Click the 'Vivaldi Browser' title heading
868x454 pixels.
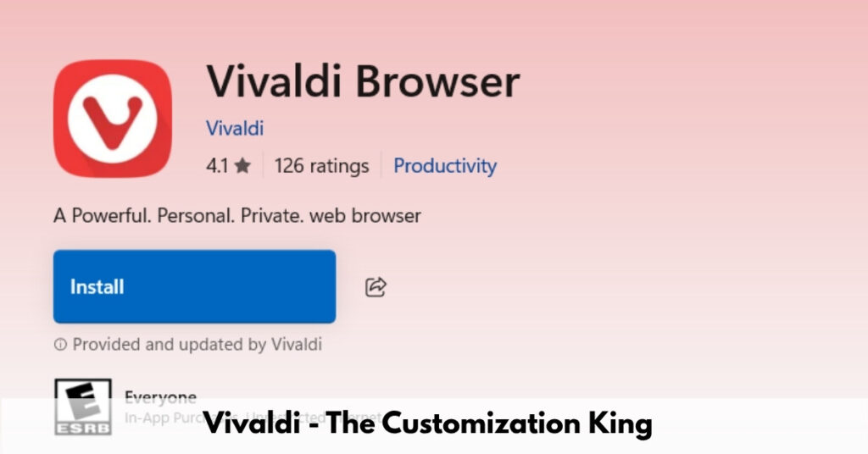pyautogui.click(x=363, y=82)
